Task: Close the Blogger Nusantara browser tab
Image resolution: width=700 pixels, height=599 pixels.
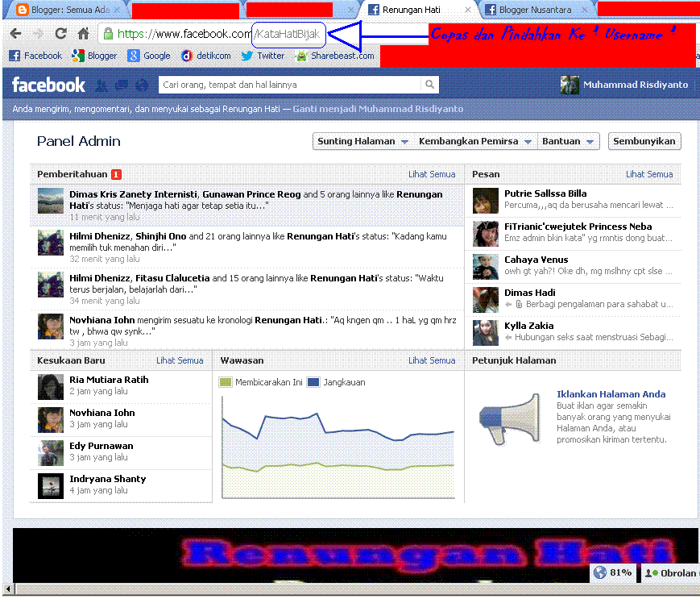Action: pyautogui.click(x=584, y=10)
